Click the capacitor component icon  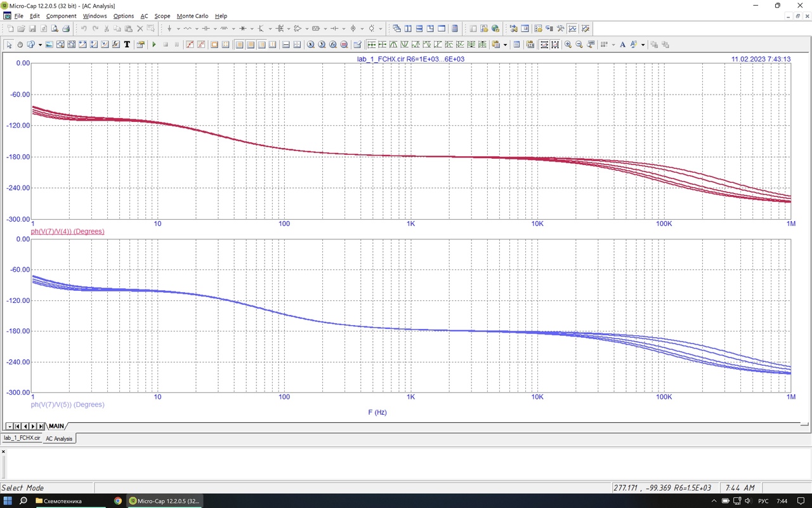[206, 29]
